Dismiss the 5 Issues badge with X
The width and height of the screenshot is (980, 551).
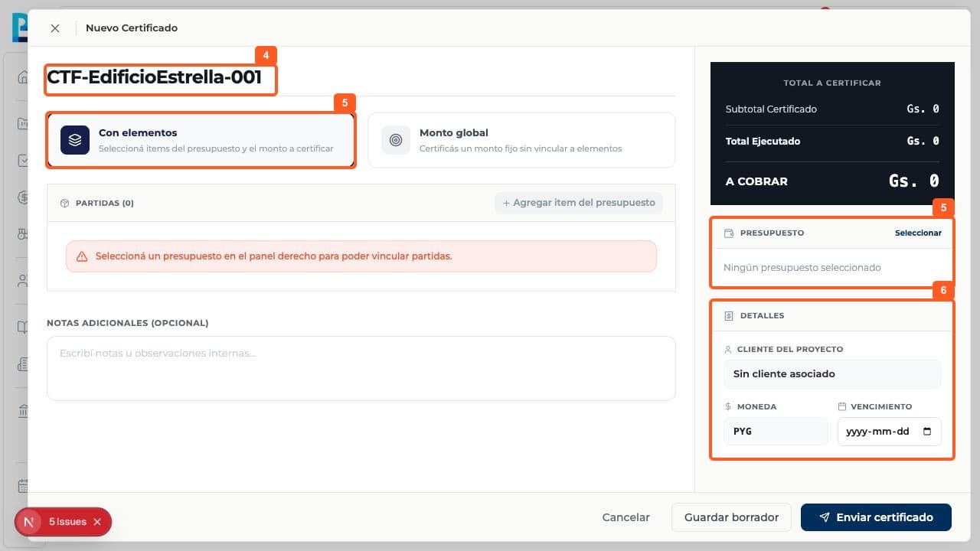[97, 522]
